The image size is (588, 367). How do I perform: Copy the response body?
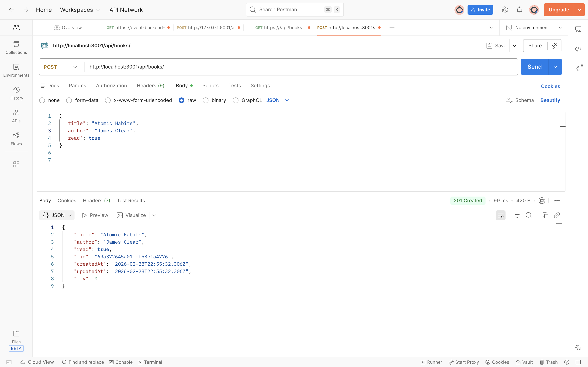coord(545,215)
